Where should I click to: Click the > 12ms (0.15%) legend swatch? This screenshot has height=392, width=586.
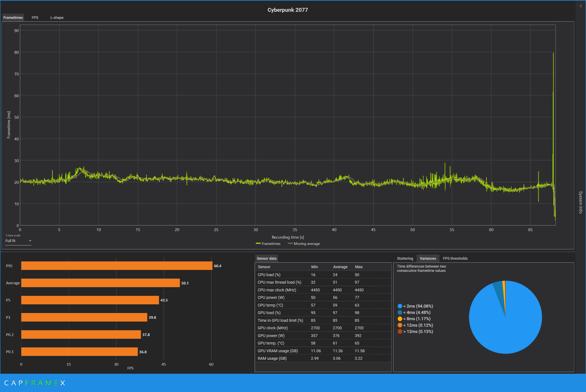point(400,331)
